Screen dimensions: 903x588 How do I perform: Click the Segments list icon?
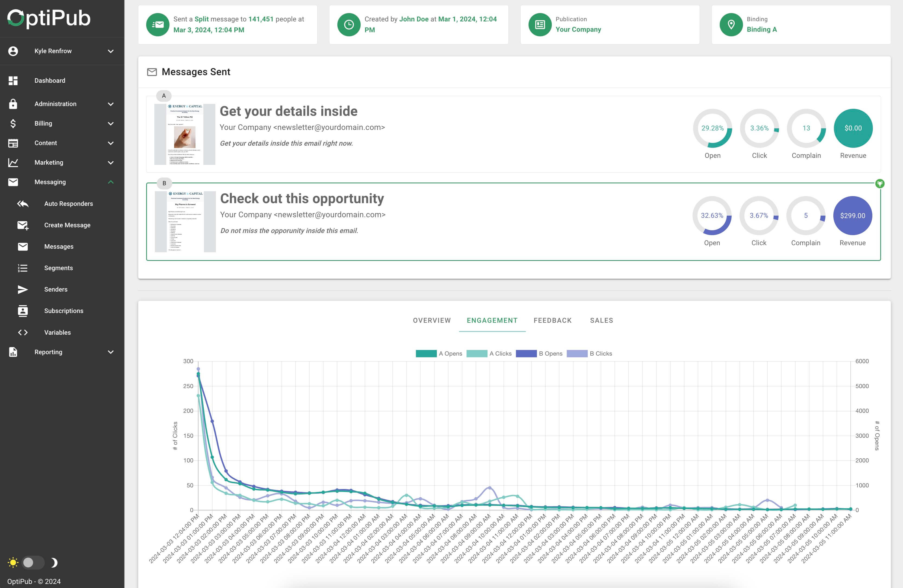pos(23,268)
